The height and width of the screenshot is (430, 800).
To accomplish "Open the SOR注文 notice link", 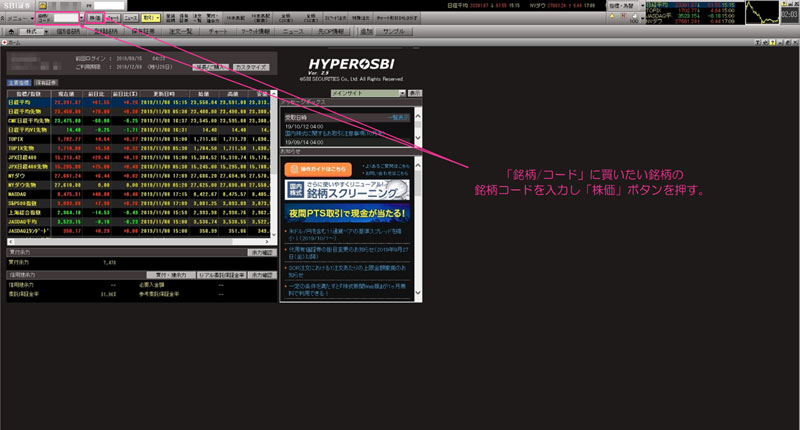I will tap(347, 271).
